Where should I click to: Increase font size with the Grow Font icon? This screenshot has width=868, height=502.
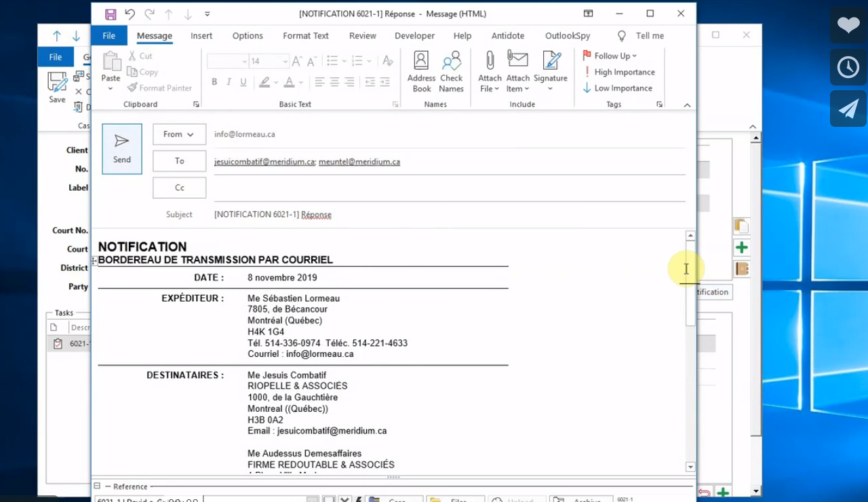pyautogui.click(x=297, y=61)
